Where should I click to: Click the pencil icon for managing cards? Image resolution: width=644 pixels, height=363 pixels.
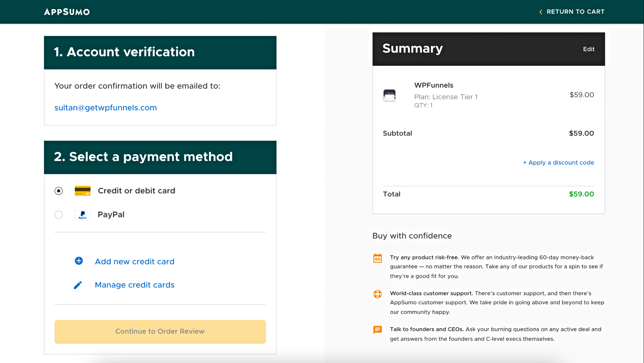(78, 285)
